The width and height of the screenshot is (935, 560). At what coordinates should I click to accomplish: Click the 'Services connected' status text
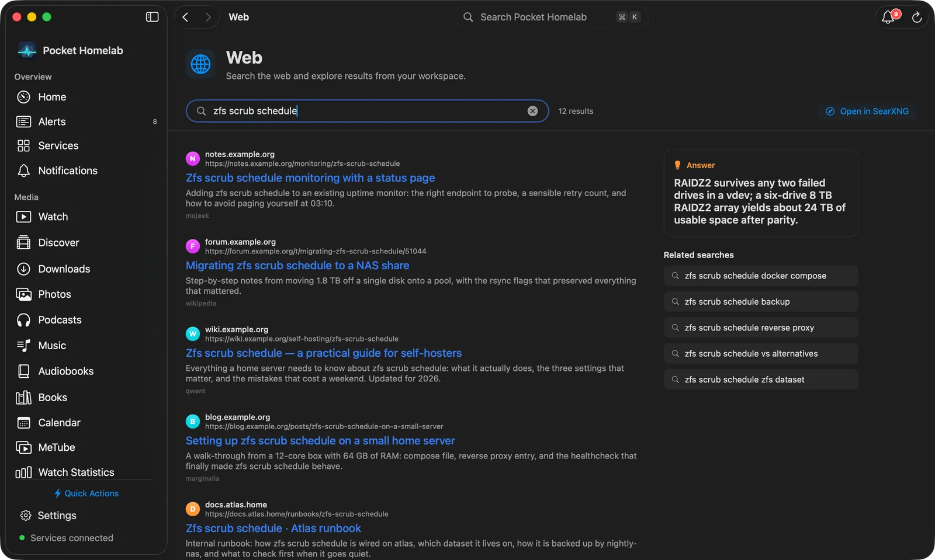point(72,538)
